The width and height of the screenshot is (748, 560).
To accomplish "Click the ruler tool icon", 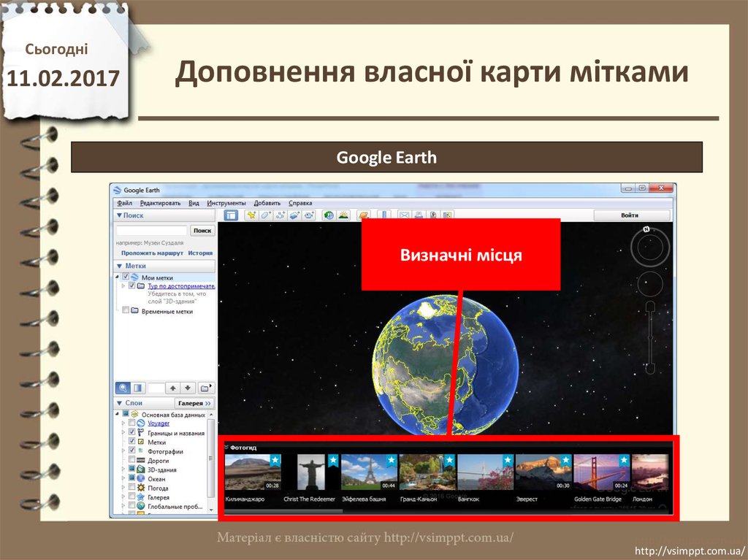I will 383,215.
